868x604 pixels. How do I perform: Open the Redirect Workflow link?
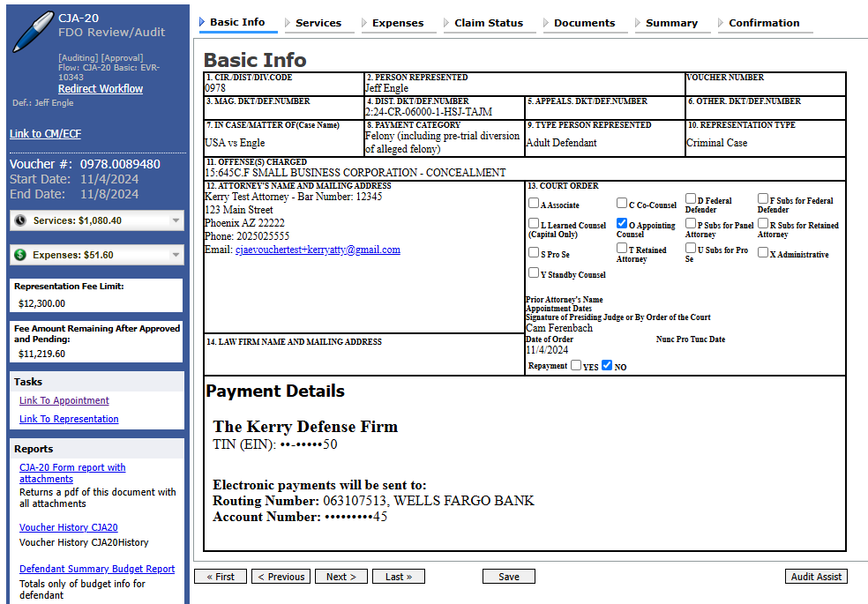[x=101, y=89]
